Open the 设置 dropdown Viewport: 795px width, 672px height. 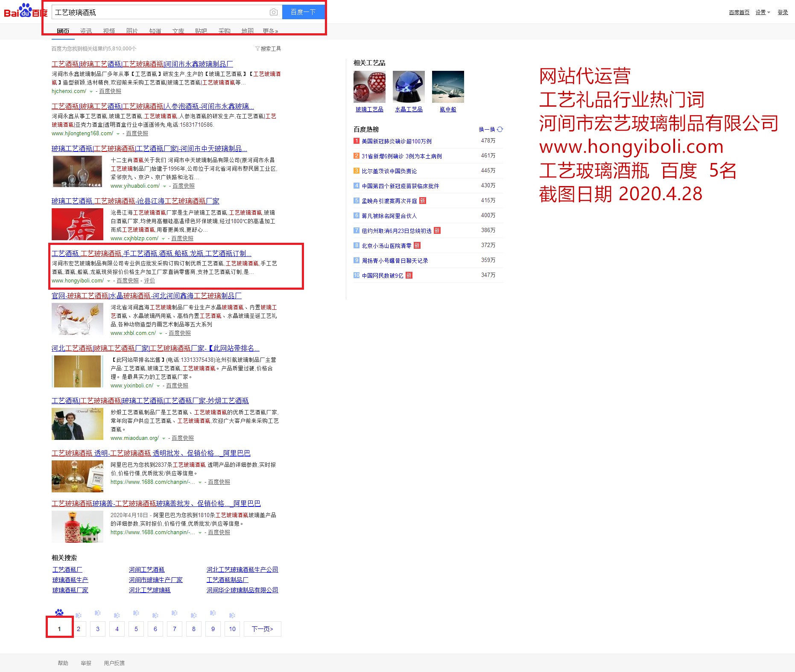(763, 12)
